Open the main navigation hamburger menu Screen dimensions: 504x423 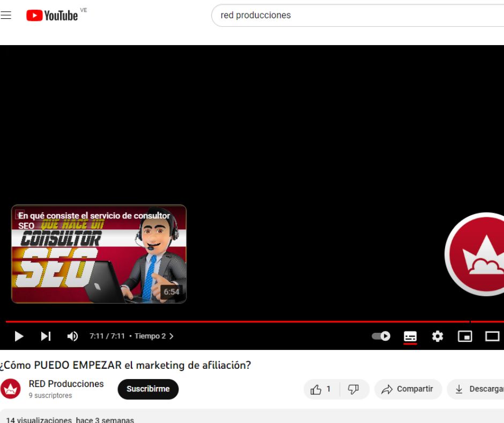click(x=6, y=14)
